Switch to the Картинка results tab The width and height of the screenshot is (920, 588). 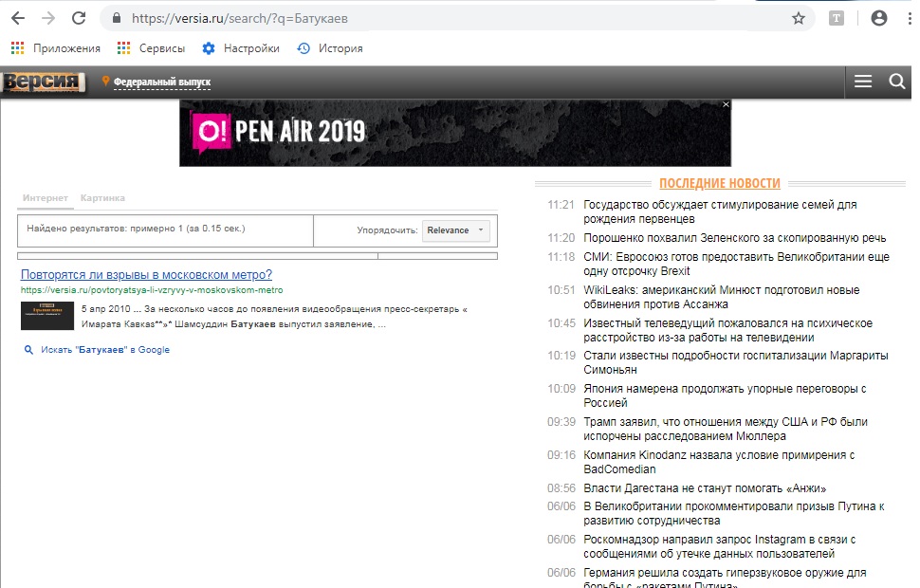pyautogui.click(x=102, y=198)
